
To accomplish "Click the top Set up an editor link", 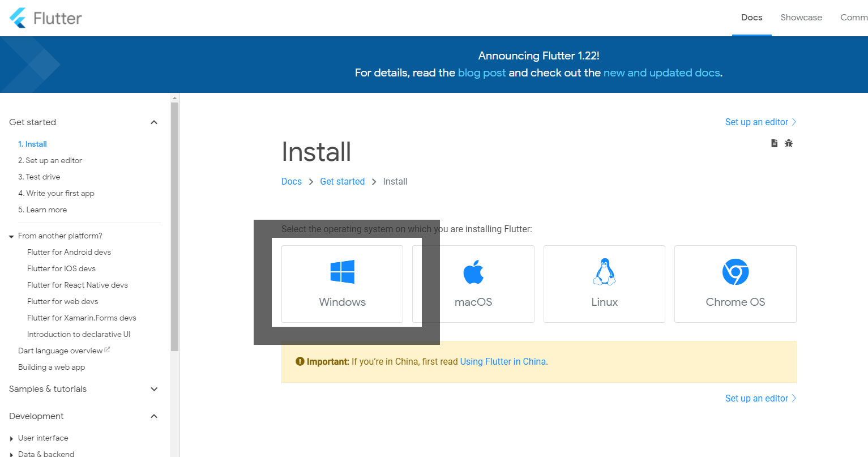I will pyautogui.click(x=760, y=122).
